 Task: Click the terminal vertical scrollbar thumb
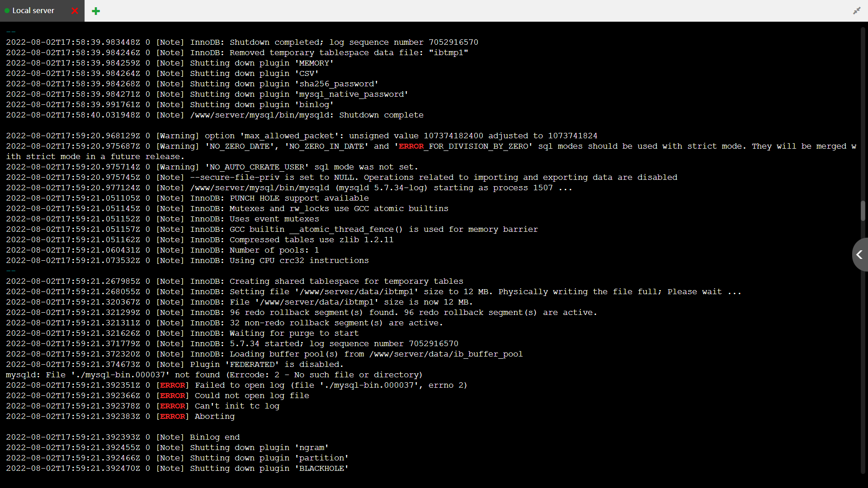tap(863, 211)
